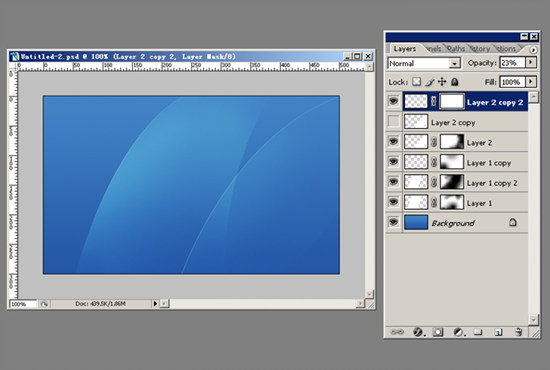Switch to the Paths tab

[456, 49]
